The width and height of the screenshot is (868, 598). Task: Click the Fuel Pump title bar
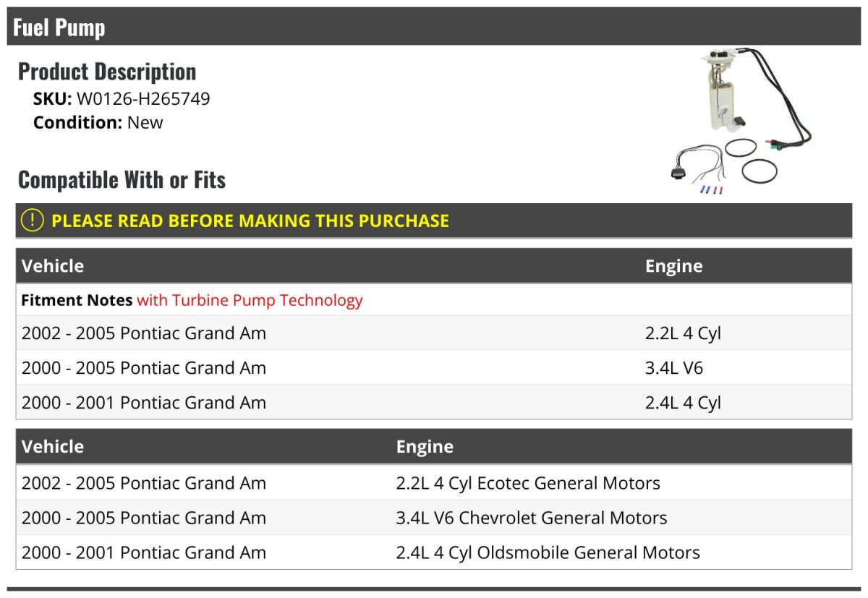(434, 27)
